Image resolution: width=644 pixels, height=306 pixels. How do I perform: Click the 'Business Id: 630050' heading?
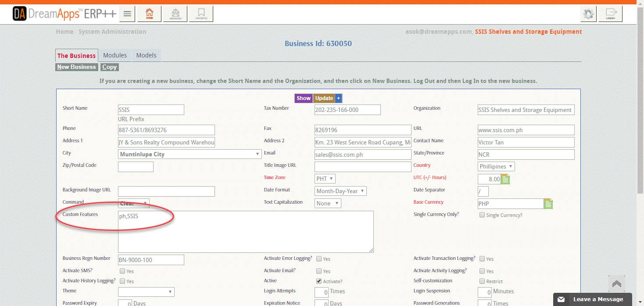click(318, 43)
